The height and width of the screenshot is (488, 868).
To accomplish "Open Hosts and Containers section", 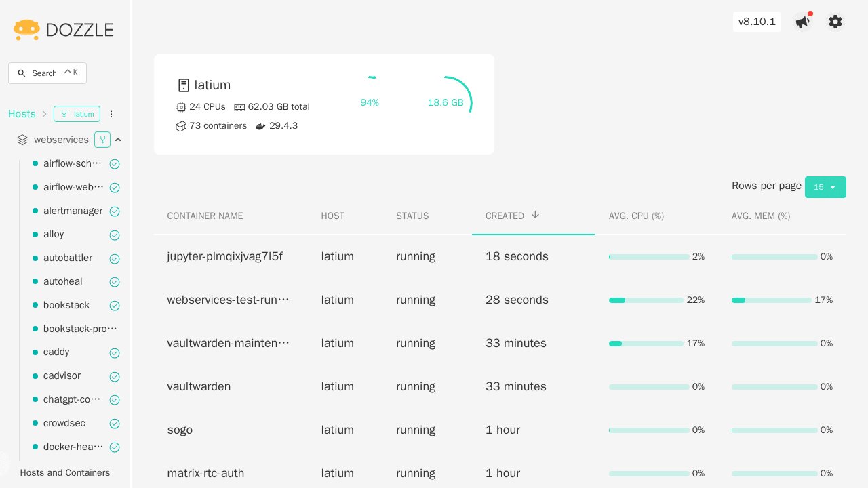I will [x=65, y=472].
